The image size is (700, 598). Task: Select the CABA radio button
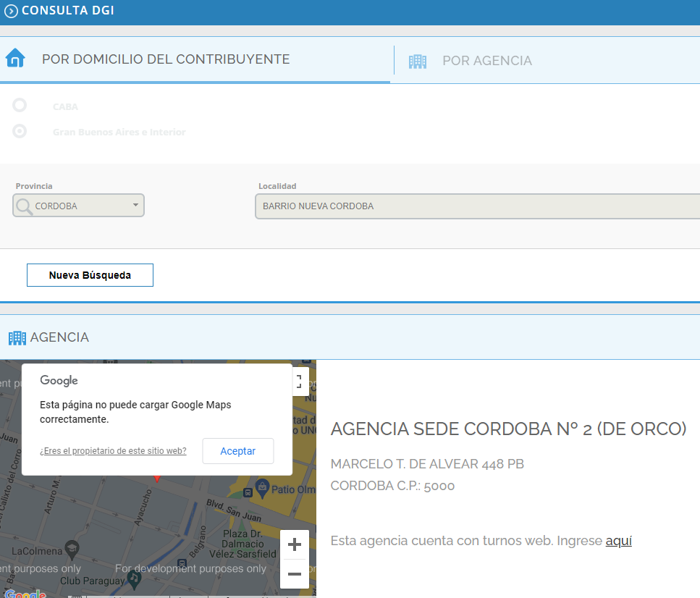[20, 106]
